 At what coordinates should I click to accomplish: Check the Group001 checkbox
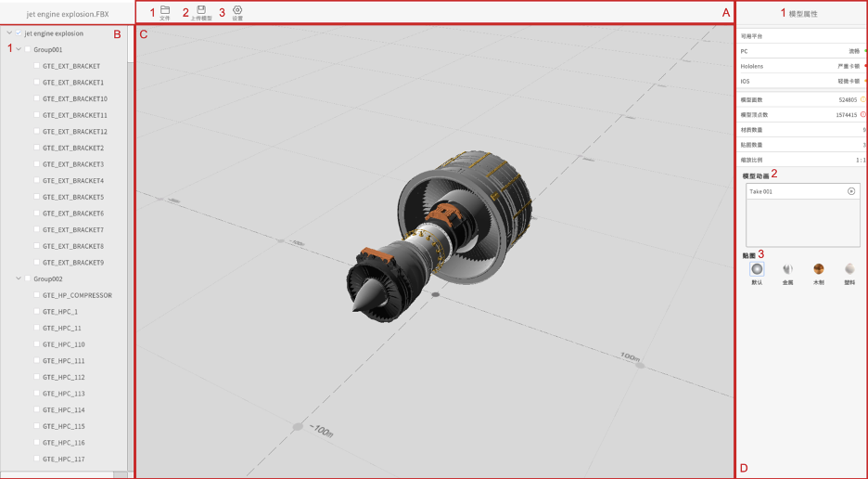(x=28, y=49)
